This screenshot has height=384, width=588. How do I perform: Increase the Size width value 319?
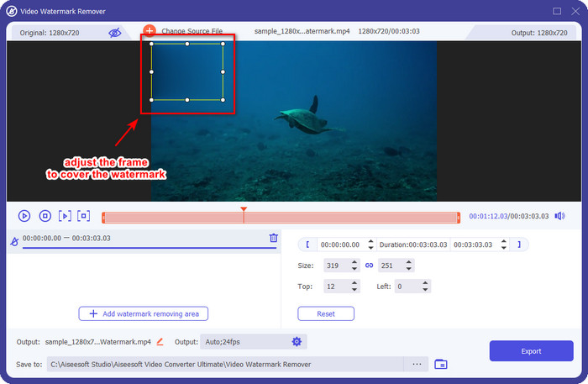point(354,262)
